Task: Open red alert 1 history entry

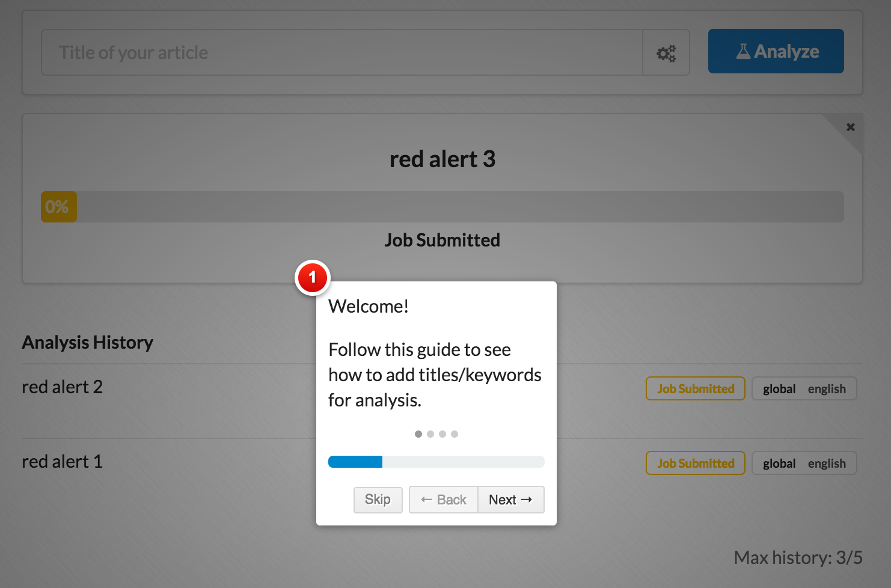Action: click(x=63, y=462)
